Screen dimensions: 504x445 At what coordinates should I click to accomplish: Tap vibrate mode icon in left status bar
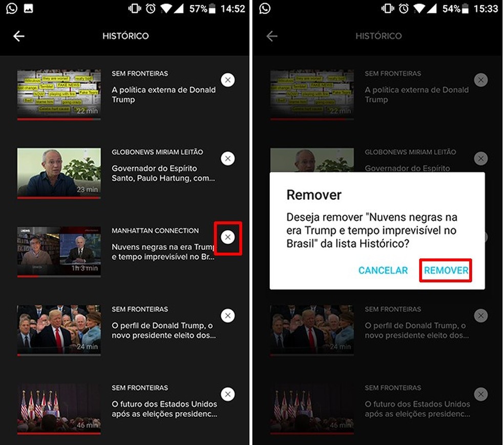coord(134,8)
